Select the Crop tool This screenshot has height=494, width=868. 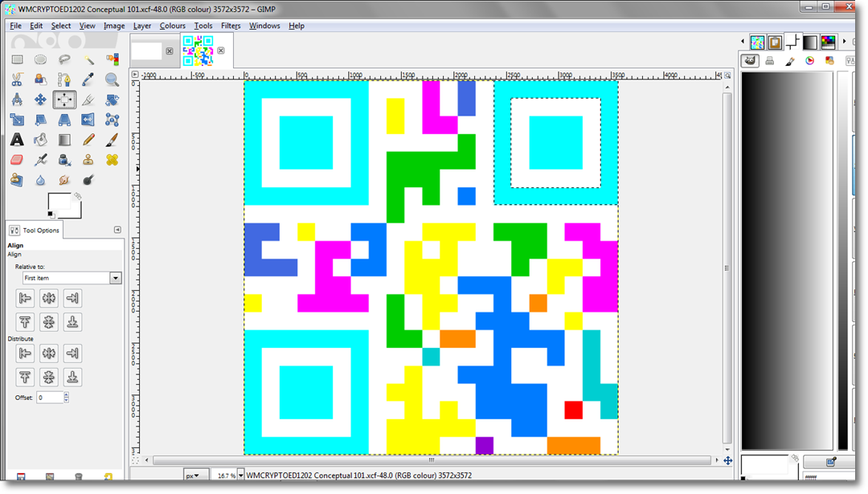click(x=88, y=100)
